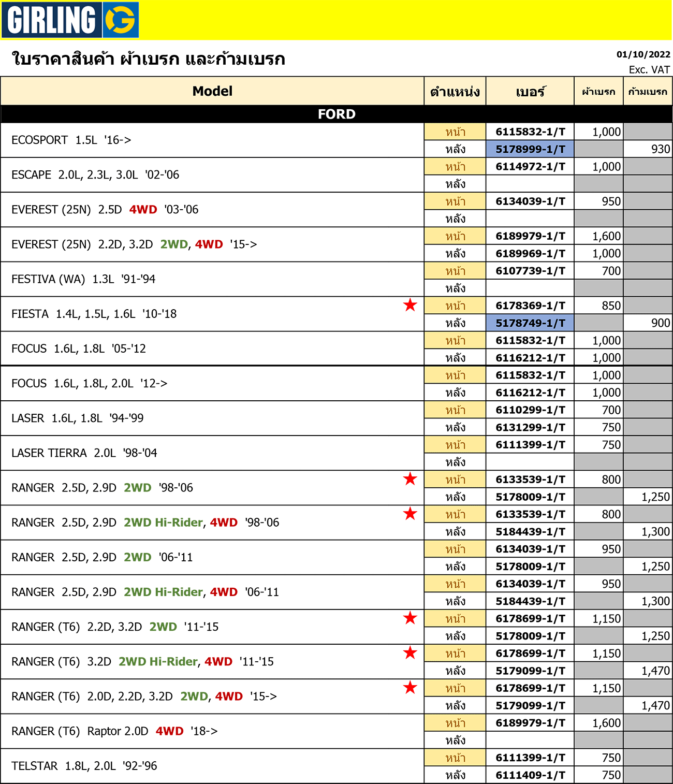This screenshot has width=673, height=784.
Task: Select FOCUS 1.6L, 1.8L '05-'12
Action: click(212, 349)
